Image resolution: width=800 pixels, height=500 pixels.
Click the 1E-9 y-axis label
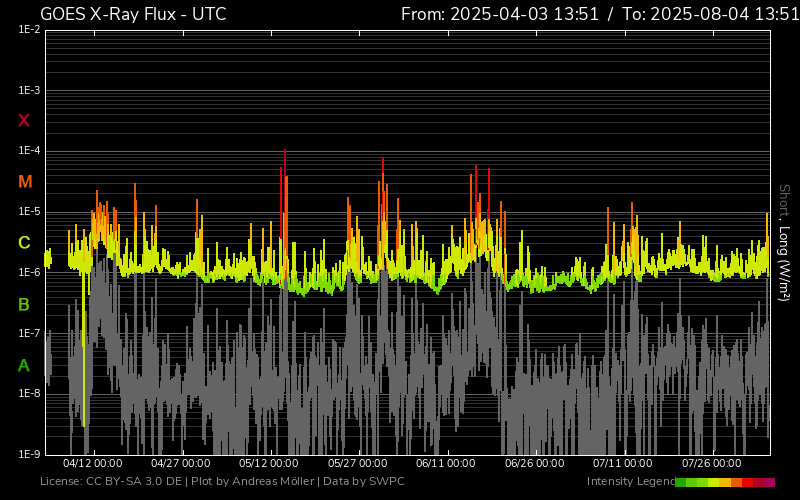[x=29, y=455]
